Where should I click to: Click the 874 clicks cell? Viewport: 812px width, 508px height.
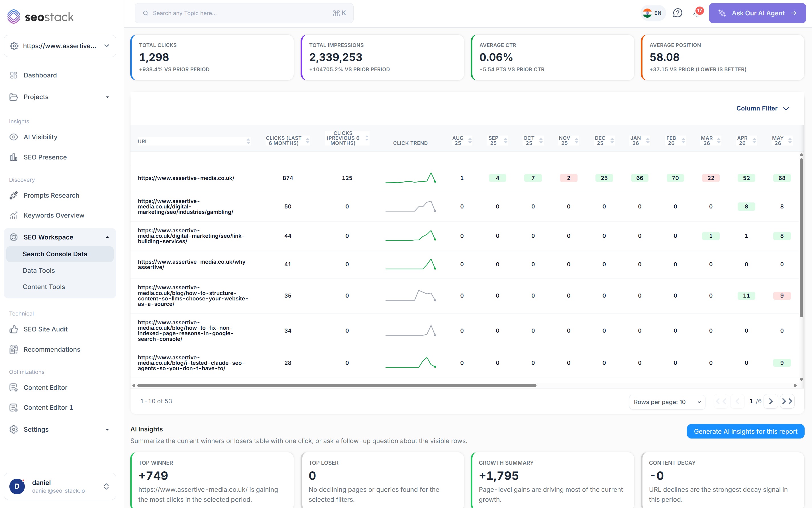tap(288, 178)
